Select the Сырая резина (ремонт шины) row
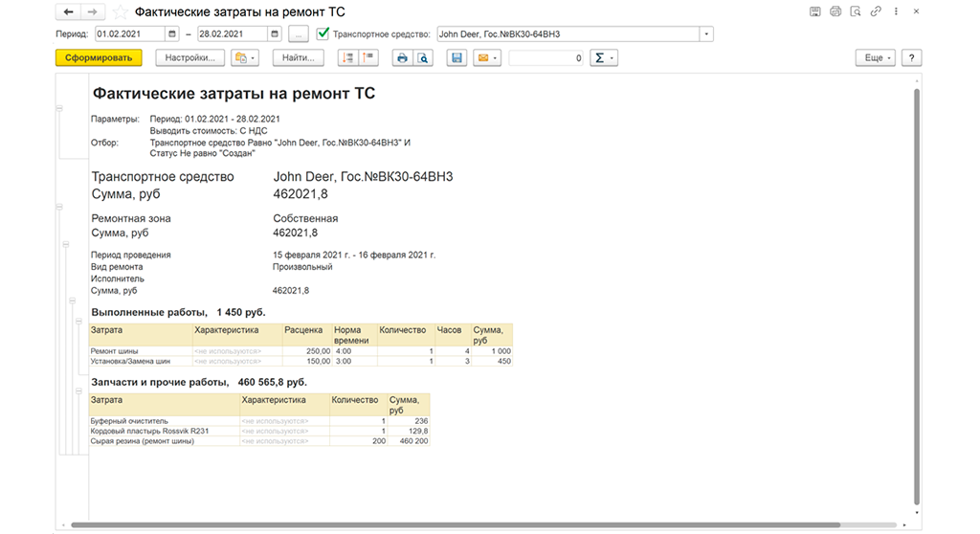The image size is (980, 534). 259,441
